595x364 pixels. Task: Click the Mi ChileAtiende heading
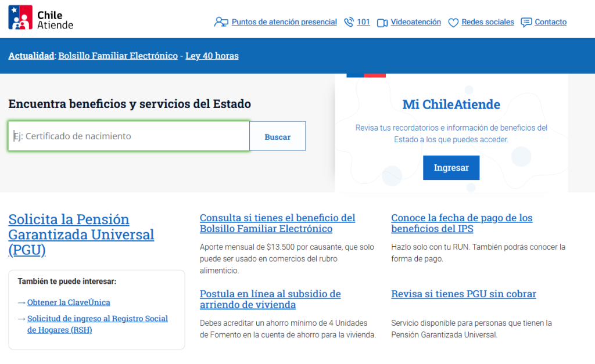(x=451, y=104)
